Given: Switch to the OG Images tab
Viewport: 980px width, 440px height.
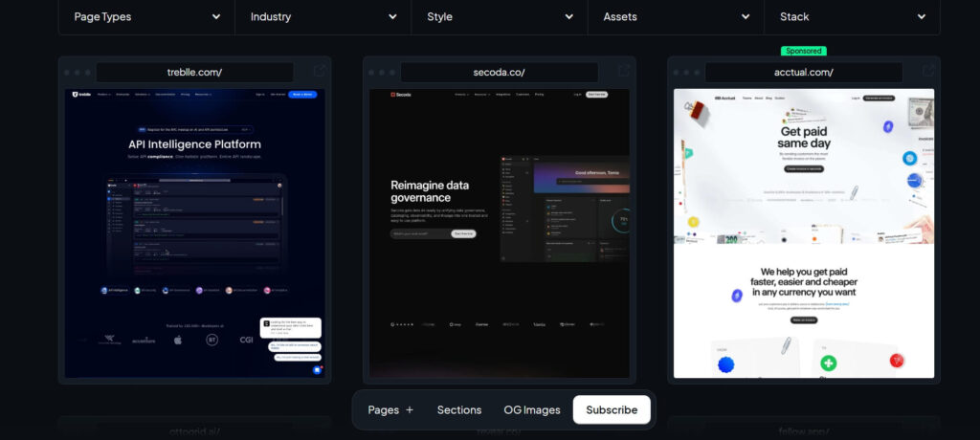Looking at the screenshot, I should pos(532,410).
